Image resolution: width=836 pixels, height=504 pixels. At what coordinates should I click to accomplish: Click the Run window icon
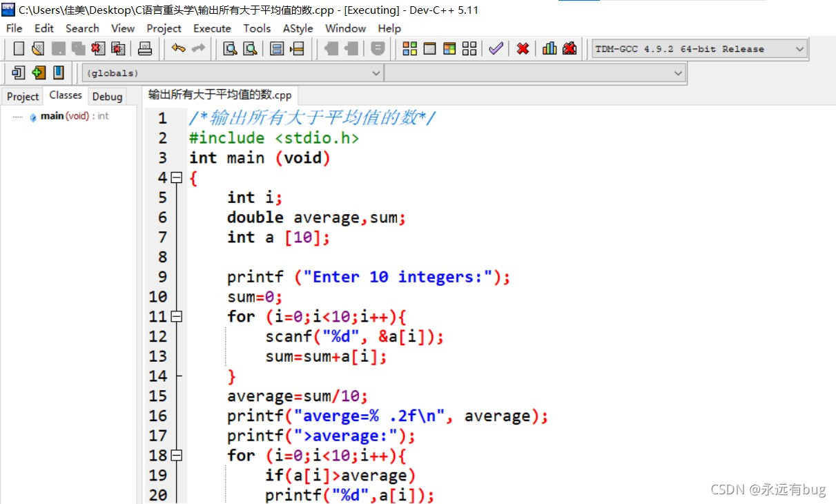point(429,48)
